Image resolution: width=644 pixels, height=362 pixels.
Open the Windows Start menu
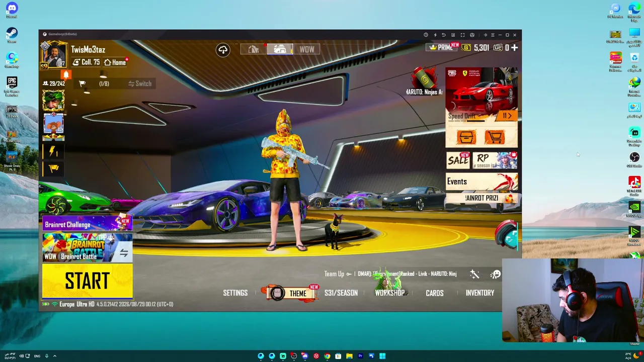(382, 356)
